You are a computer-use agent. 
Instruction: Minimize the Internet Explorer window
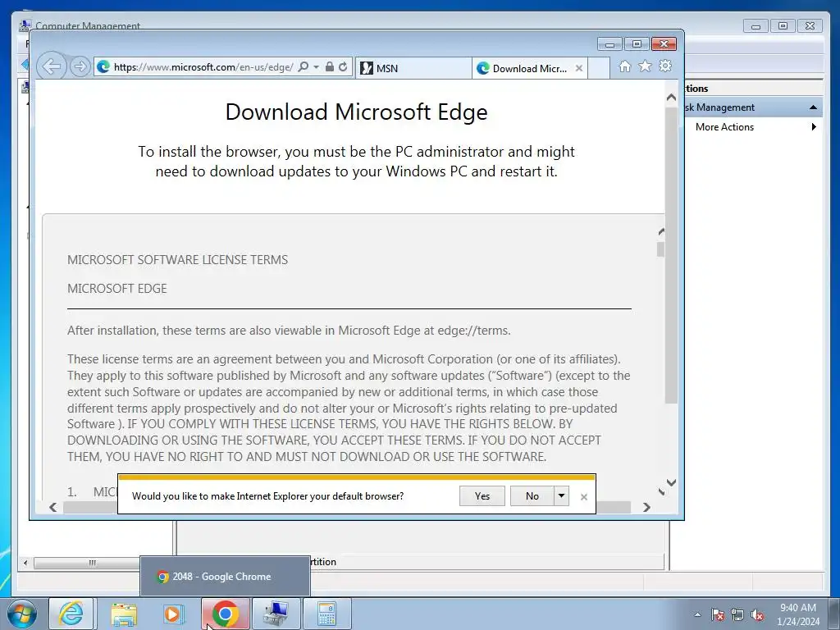[x=609, y=44]
